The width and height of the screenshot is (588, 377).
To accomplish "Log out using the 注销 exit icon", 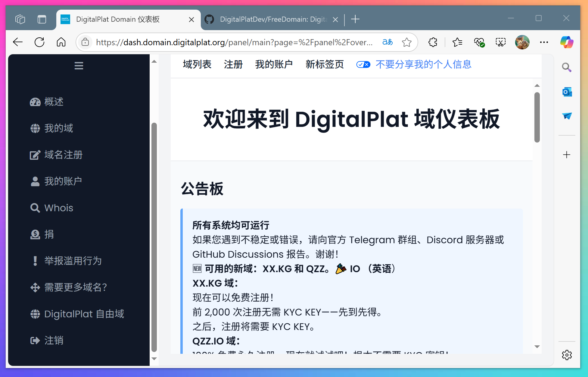I will point(35,340).
